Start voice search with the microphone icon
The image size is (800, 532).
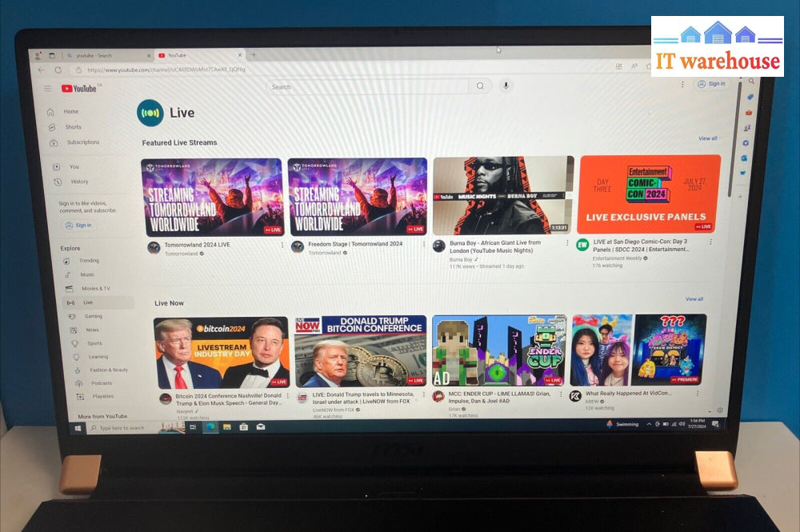(506, 86)
